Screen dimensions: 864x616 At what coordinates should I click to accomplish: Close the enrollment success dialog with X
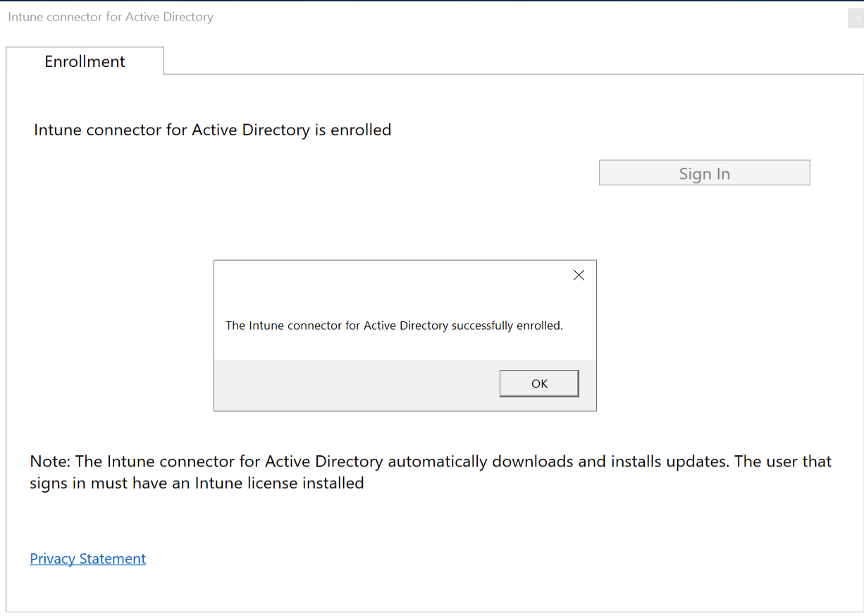coord(579,276)
